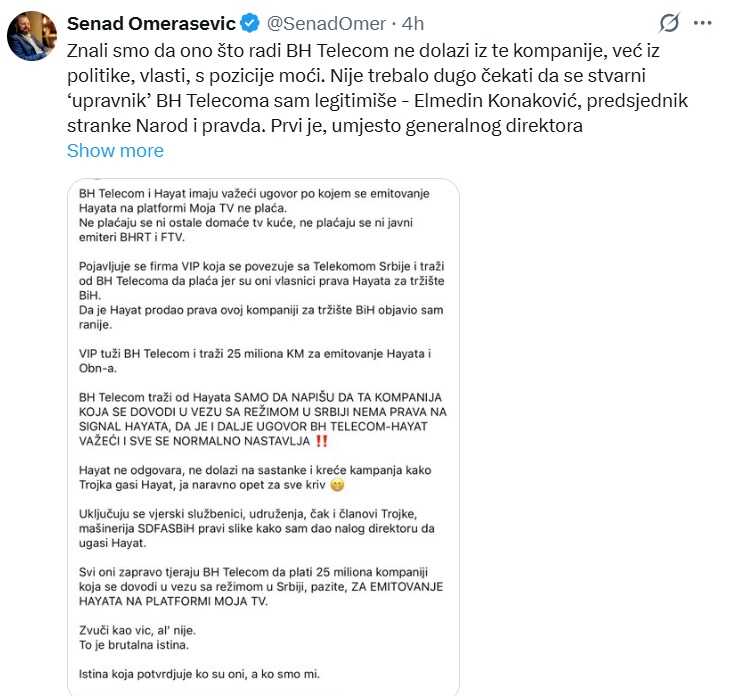
Task: Open the three-dot more options menu
Action: [x=702, y=23]
